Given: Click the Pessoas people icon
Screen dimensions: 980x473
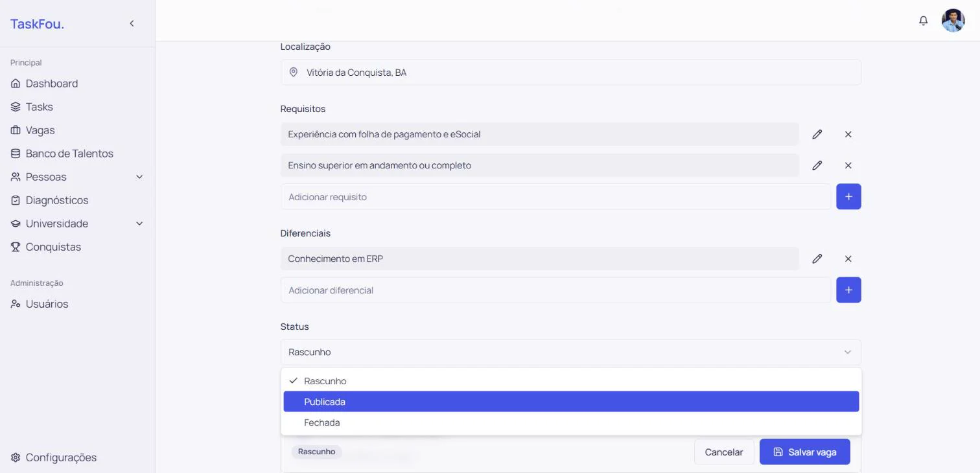Looking at the screenshot, I should (x=16, y=177).
